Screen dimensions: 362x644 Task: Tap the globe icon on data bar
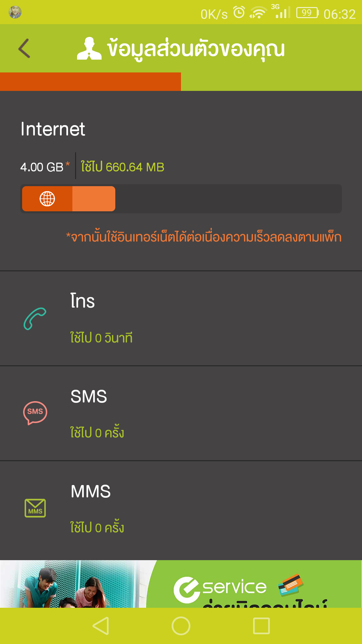(x=47, y=199)
